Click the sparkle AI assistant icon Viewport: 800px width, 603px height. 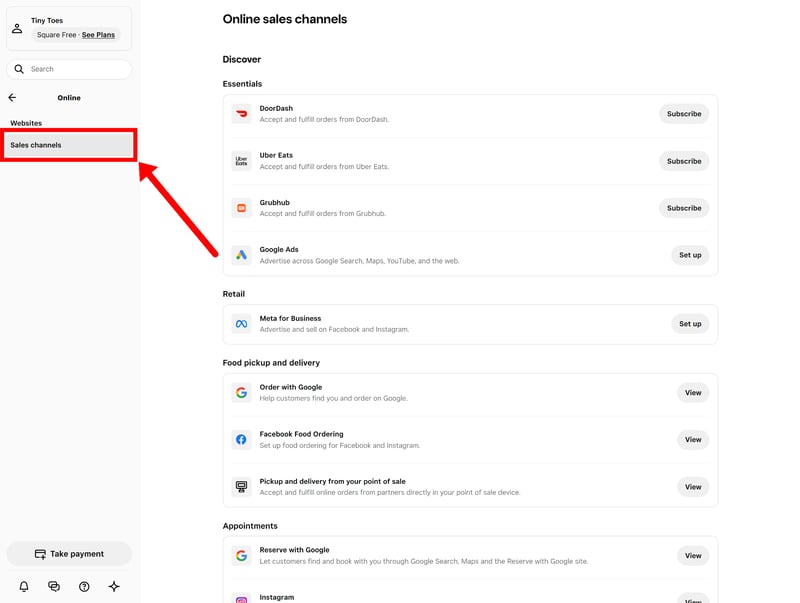point(114,587)
